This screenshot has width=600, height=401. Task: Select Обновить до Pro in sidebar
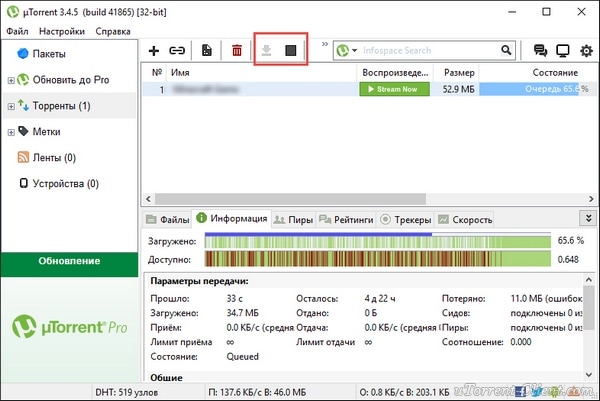click(x=71, y=80)
